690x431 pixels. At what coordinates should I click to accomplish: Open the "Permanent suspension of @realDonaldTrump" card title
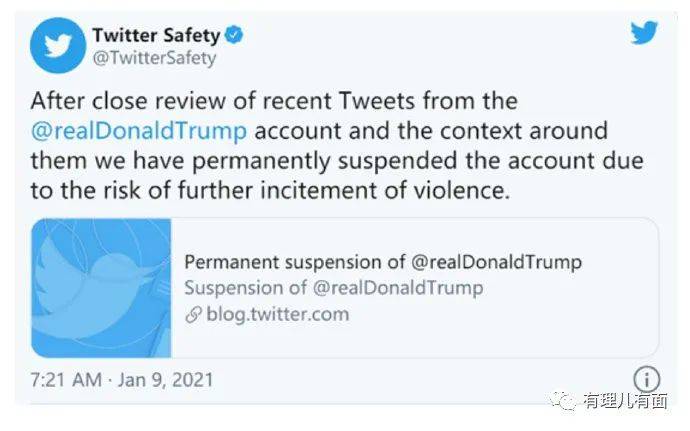(x=384, y=262)
